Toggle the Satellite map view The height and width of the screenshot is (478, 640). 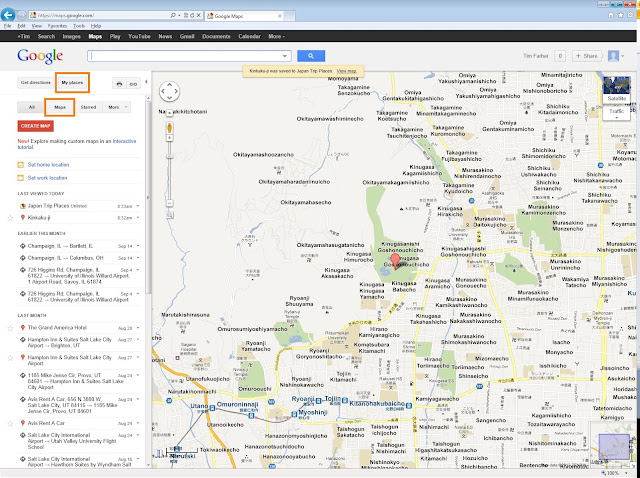(616, 89)
